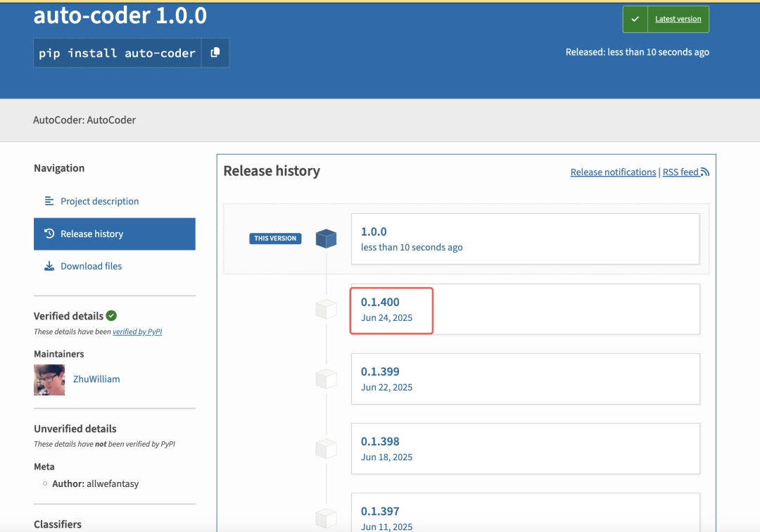Screen dimensions: 760x532
Task: Open the verified by PyPI link
Action: [x=137, y=331]
